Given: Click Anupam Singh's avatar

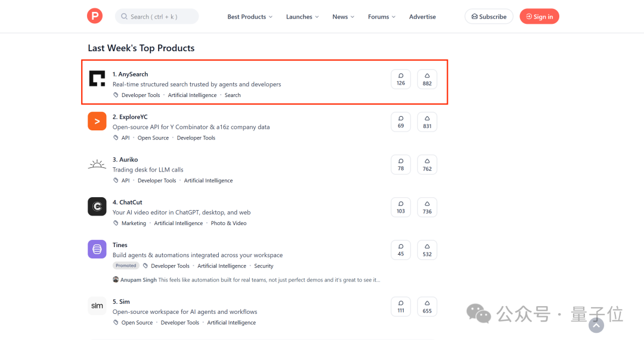Looking at the screenshot, I should (116, 280).
